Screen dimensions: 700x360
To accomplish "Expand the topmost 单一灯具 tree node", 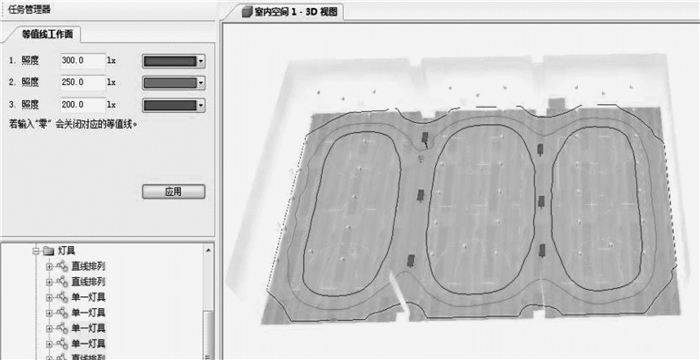I will (49, 297).
